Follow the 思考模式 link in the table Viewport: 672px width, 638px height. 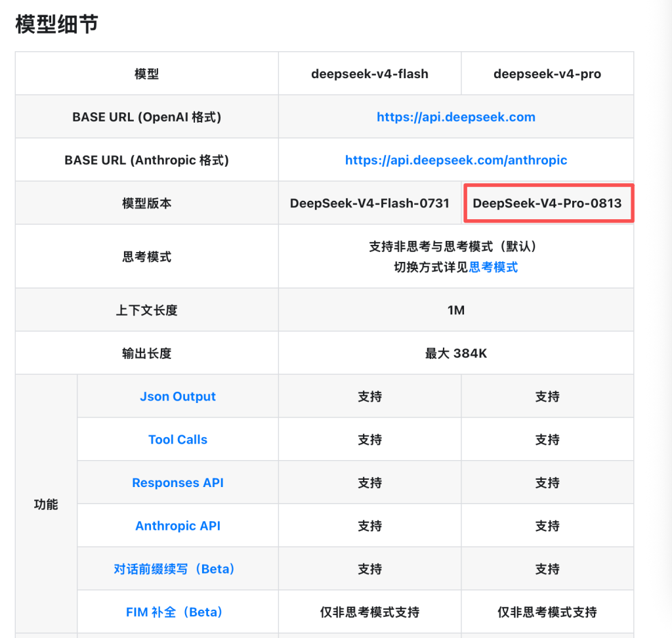493,267
